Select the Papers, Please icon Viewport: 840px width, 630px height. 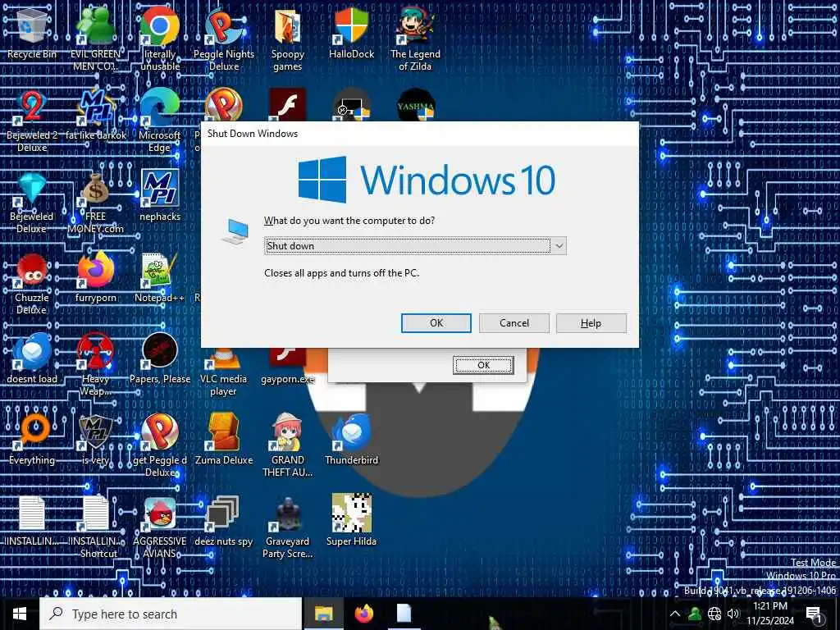160,359
